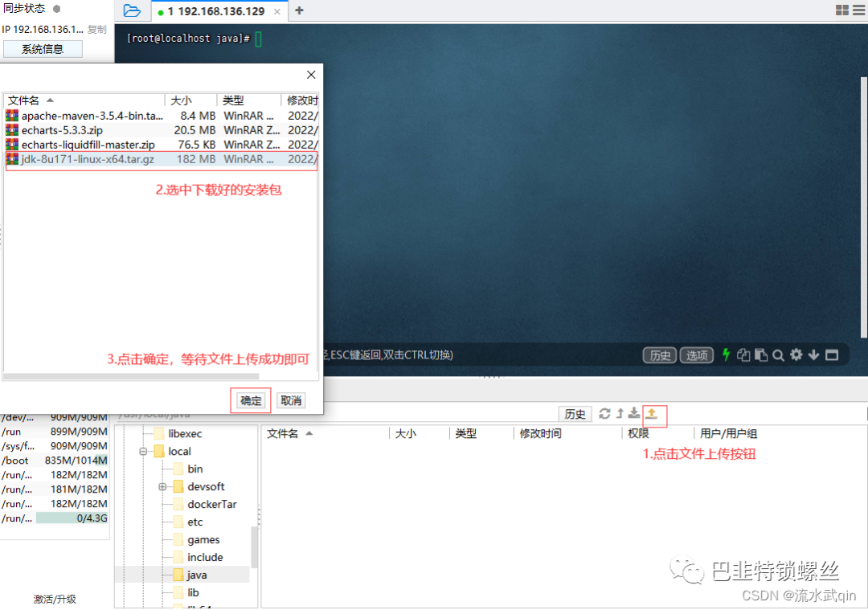The width and height of the screenshot is (868, 610).
Task: Click the 0/4.3G disk usage bar
Action: pyautogui.click(x=72, y=518)
